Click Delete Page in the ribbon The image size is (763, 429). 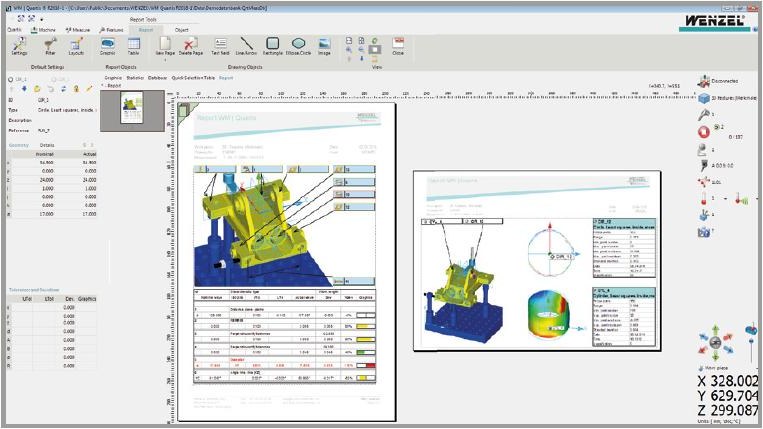(x=191, y=47)
